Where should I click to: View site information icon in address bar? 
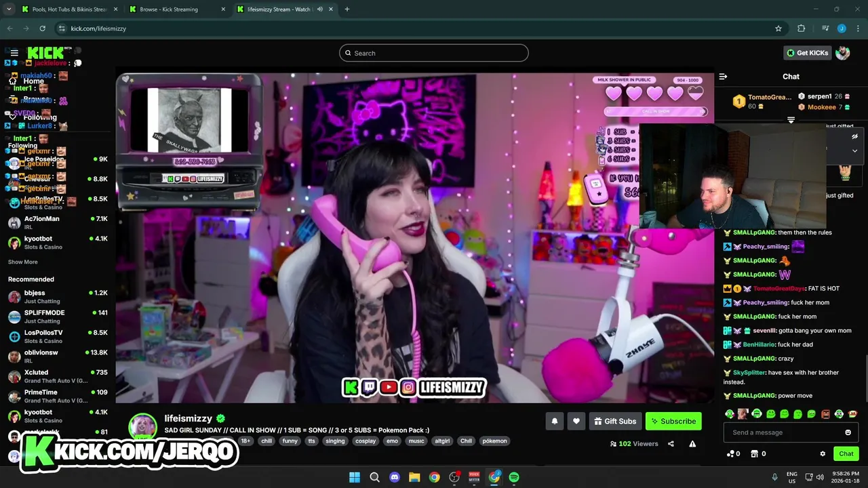point(62,28)
